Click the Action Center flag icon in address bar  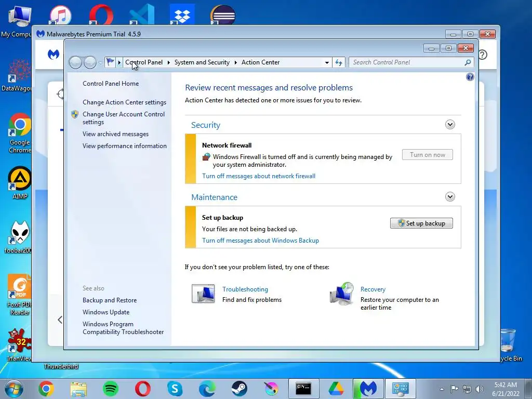point(110,62)
